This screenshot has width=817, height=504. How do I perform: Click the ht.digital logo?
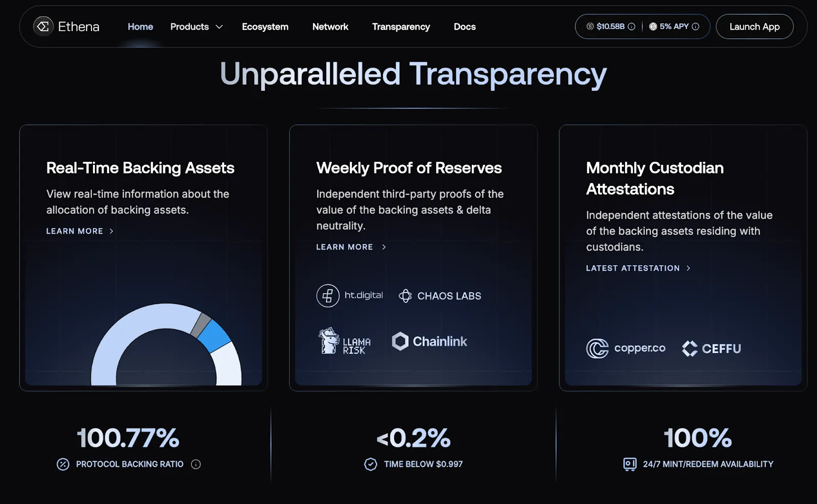(x=350, y=296)
